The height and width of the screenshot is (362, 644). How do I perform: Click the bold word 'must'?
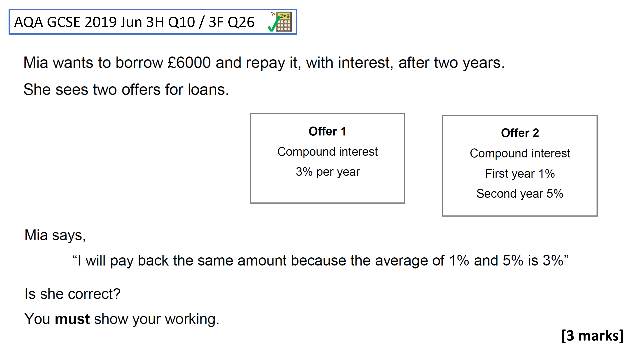tap(72, 319)
